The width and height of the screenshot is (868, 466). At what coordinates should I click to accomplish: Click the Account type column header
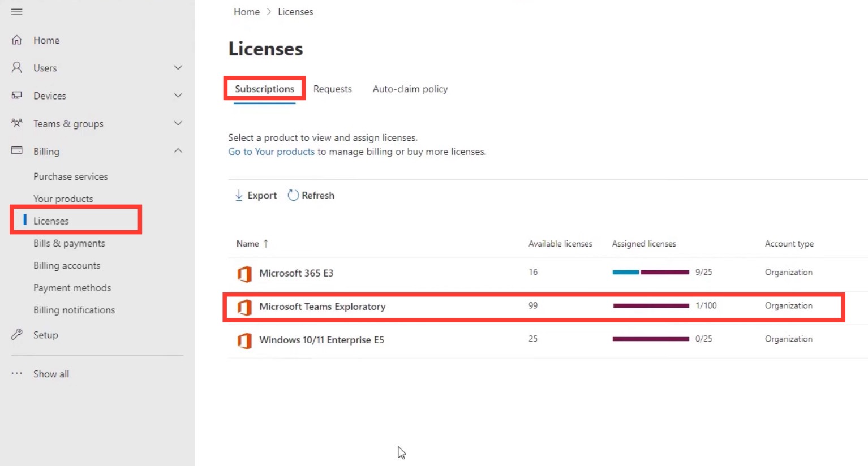point(789,244)
